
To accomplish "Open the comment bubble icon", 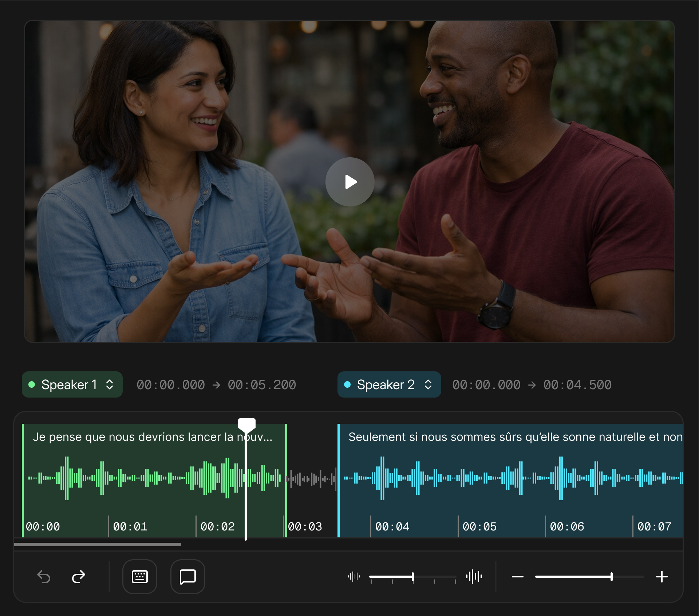I will [188, 577].
